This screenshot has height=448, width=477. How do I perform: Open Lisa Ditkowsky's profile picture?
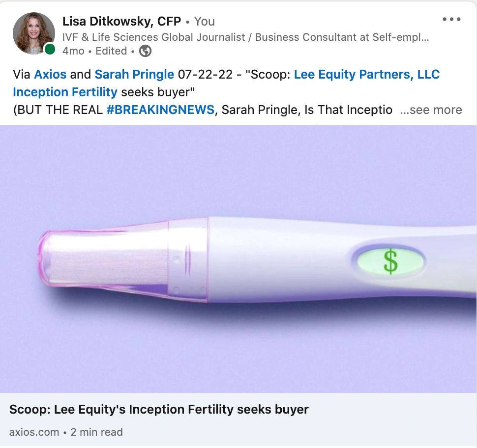[x=33, y=33]
